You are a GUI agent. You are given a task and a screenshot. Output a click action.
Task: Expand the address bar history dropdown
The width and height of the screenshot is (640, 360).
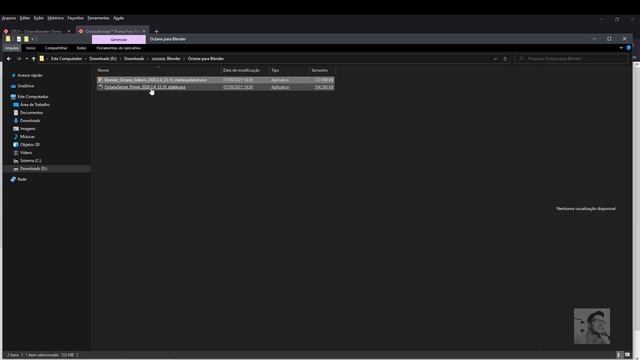pos(495,59)
